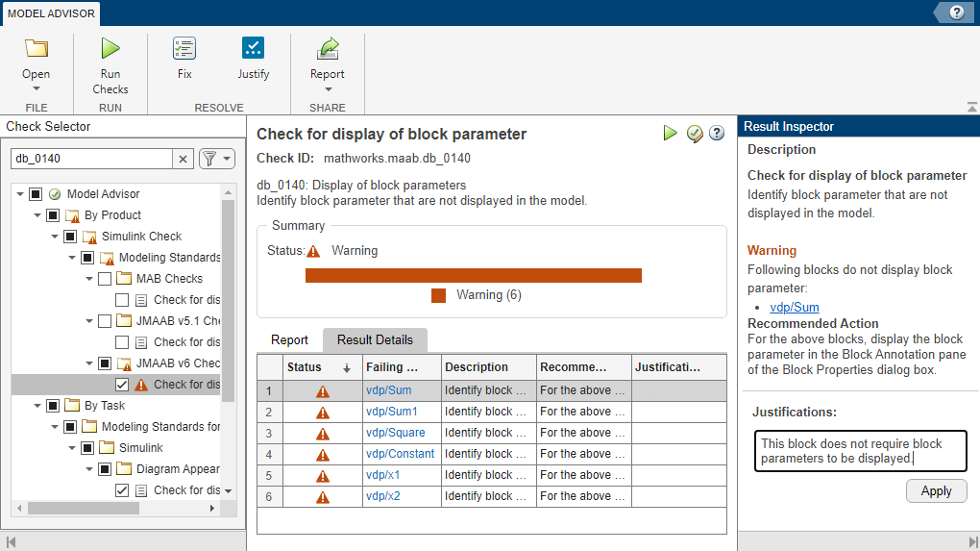Collapse the By Product tree node

38,215
